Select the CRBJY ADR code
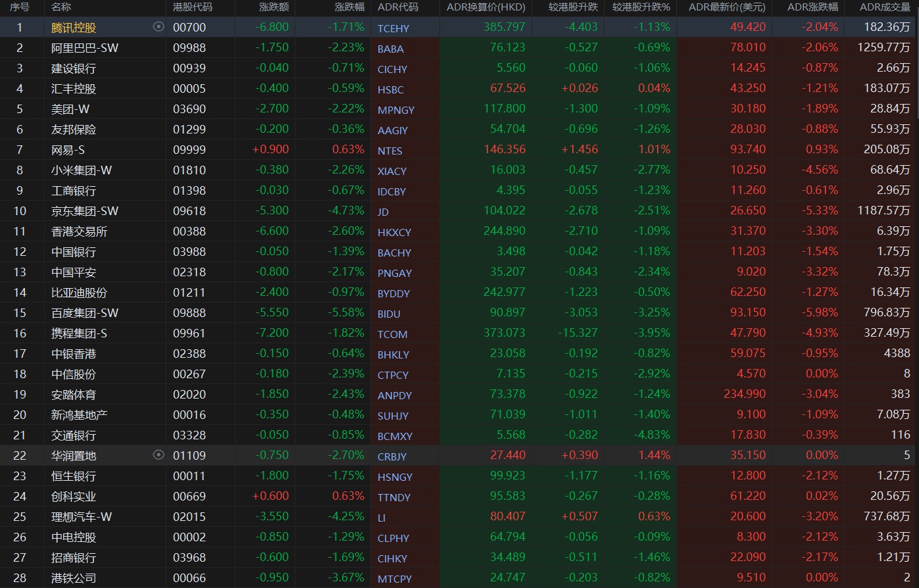 [392, 456]
